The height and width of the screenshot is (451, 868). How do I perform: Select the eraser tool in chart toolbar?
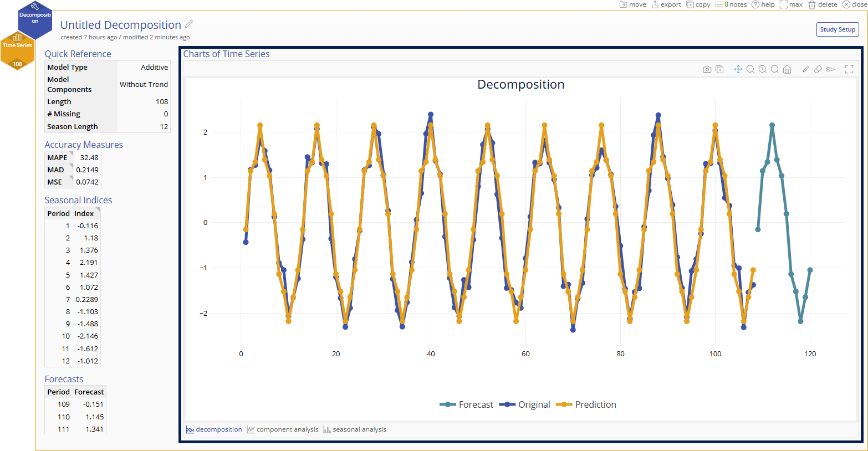(818, 69)
